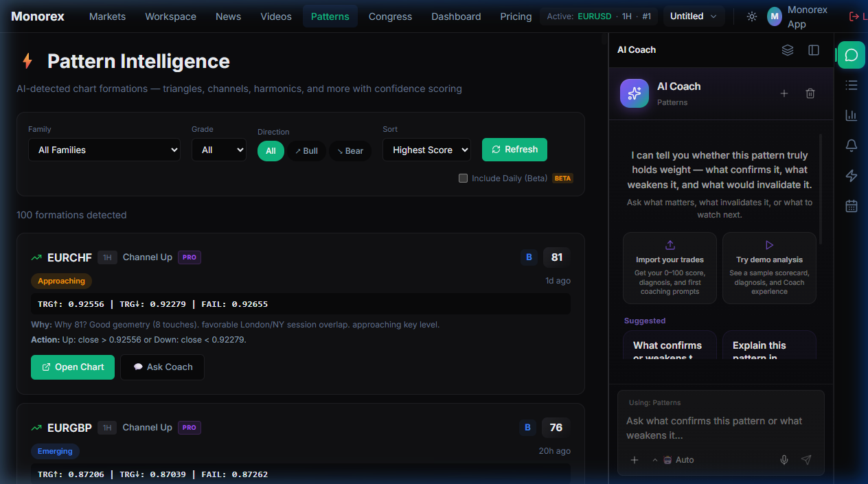This screenshot has width=868, height=484.
Task: Open the Congress menu item
Action: (390, 16)
